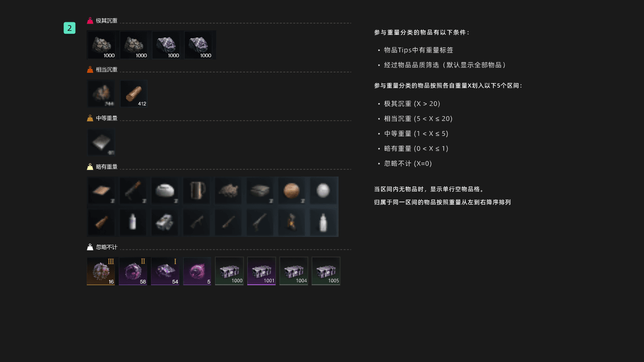Click the step number 2 badge
This screenshot has width=644, height=362.
[x=69, y=28]
